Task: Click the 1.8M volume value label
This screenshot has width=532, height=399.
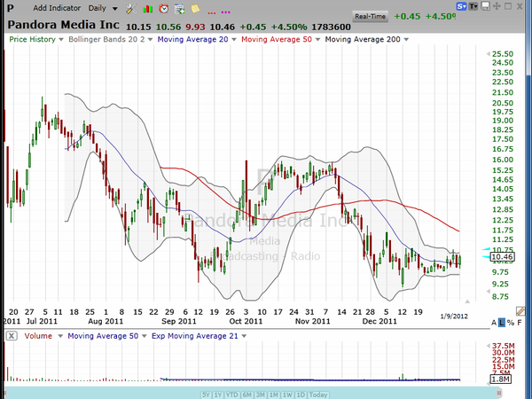Action: pos(500,379)
